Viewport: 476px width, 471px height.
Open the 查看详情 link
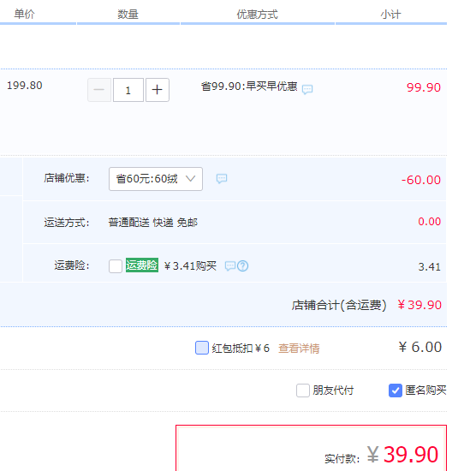pos(299,349)
